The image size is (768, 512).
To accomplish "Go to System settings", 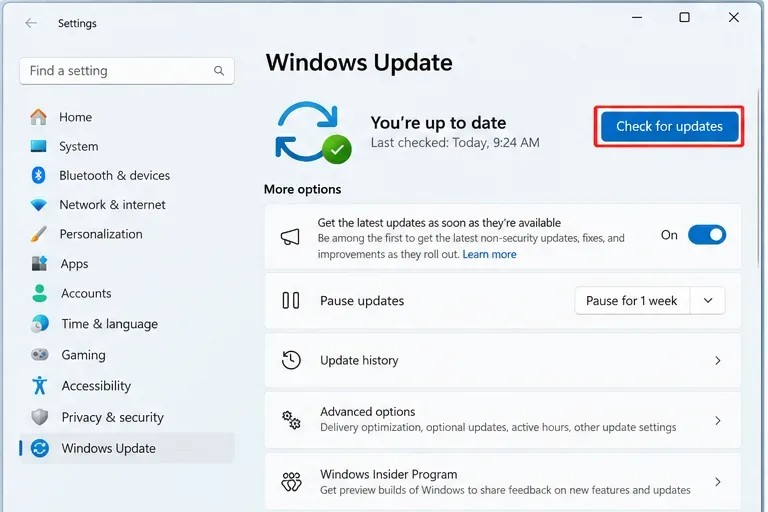I will click(x=127, y=146).
